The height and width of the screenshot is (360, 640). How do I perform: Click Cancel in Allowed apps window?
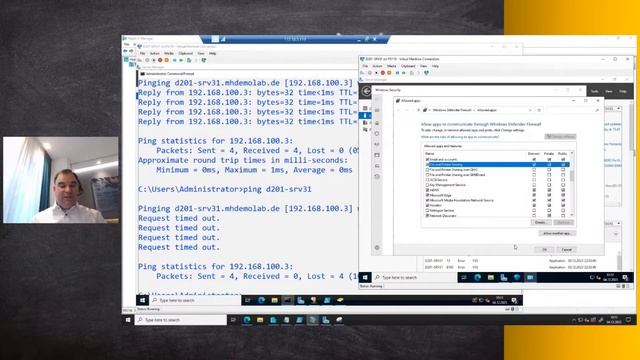tap(567, 249)
